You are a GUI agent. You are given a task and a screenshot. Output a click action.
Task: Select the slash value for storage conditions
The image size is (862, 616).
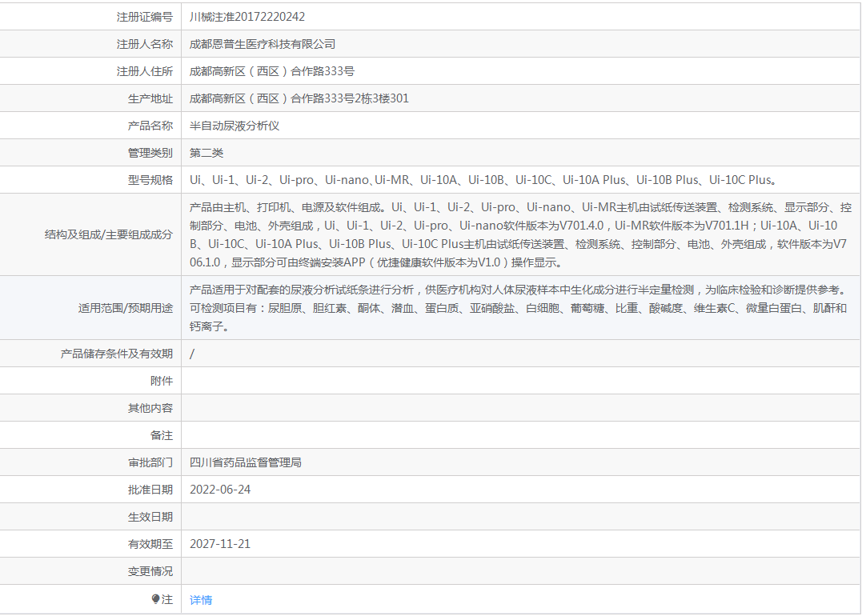click(192, 354)
